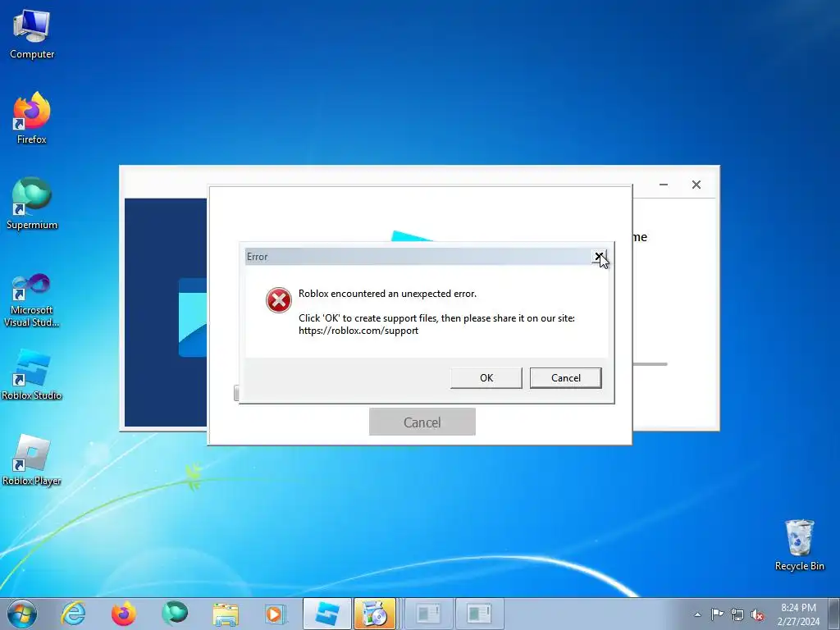This screenshot has width=840, height=630.
Task: Click the progress bar in background window
Action: click(x=650, y=364)
